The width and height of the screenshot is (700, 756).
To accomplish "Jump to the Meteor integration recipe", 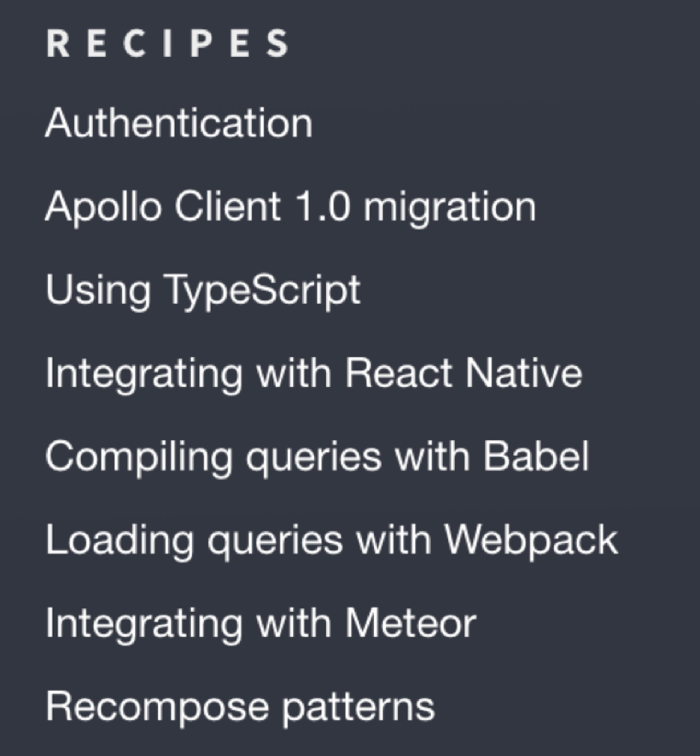I will click(260, 623).
